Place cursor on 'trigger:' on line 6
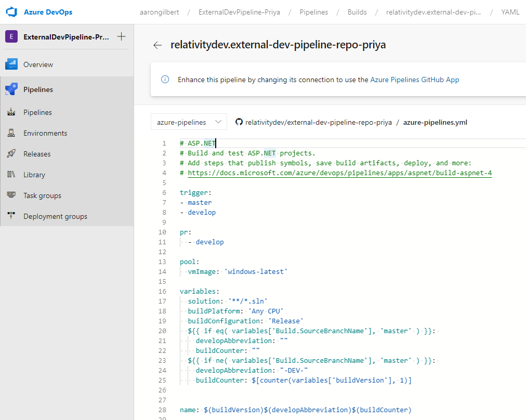The height and width of the screenshot is (420, 526). pos(195,192)
